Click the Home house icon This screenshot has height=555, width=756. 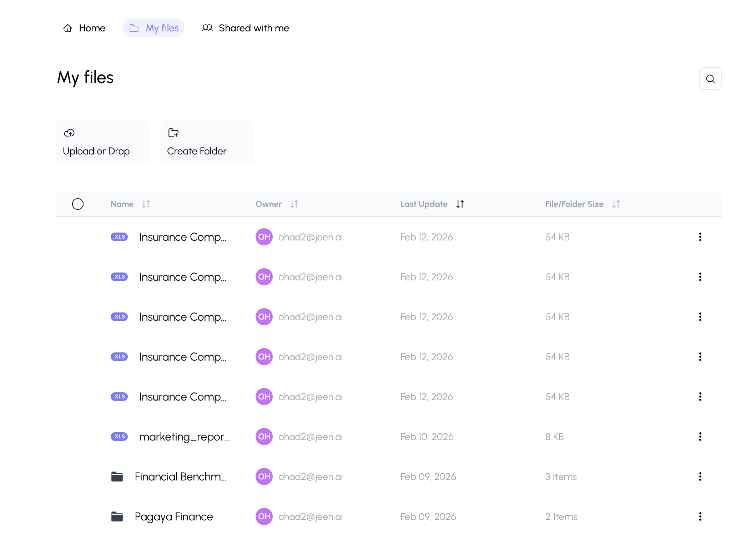tap(68, 28)
